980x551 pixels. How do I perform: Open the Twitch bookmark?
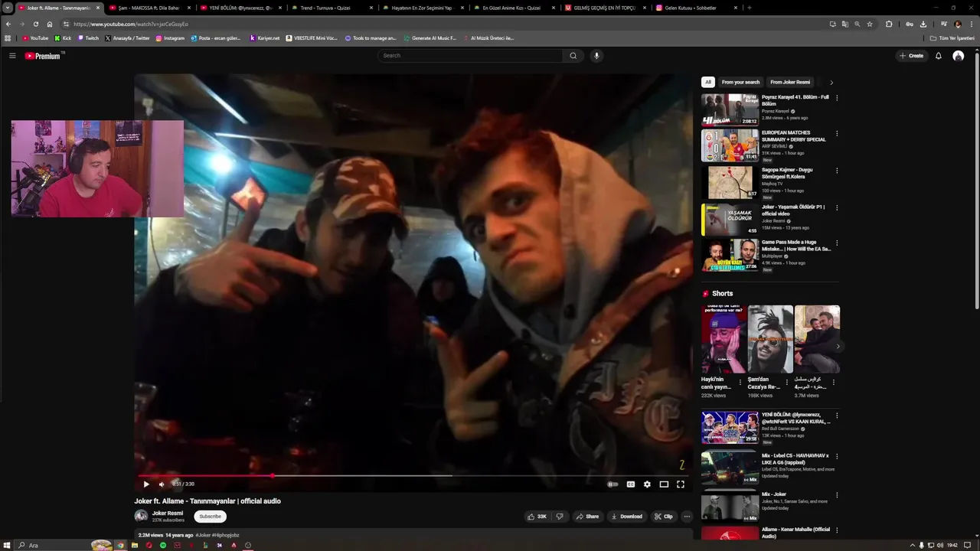(88, 37)
